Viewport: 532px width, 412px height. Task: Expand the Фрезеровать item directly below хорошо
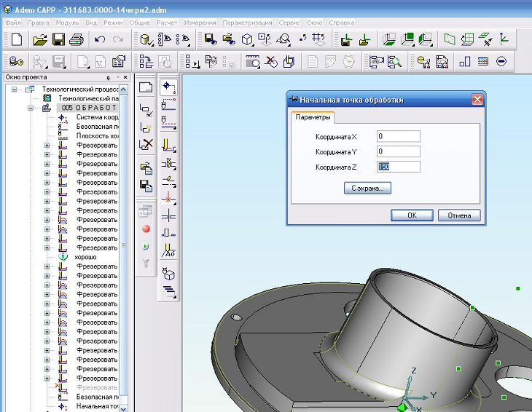click(x=47, y=266)
